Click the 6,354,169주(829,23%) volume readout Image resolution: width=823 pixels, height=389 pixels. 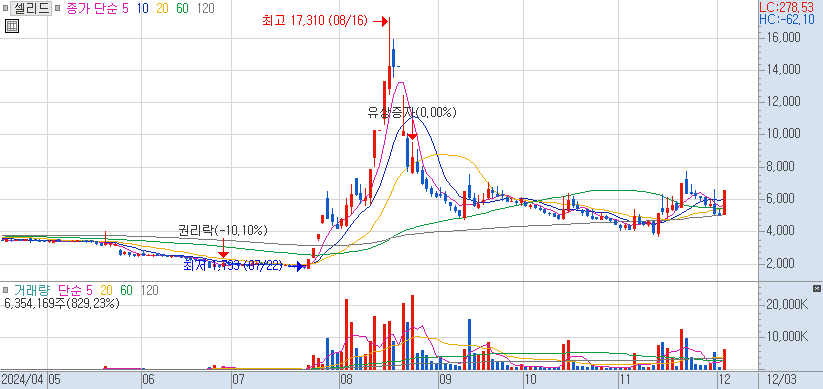coord(61,303)
